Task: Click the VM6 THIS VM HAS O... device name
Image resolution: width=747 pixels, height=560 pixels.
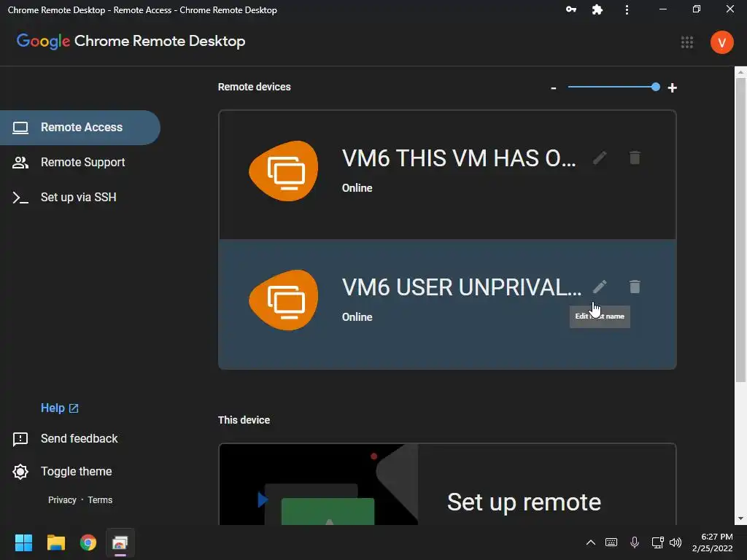Action: (x=459, y=158)
